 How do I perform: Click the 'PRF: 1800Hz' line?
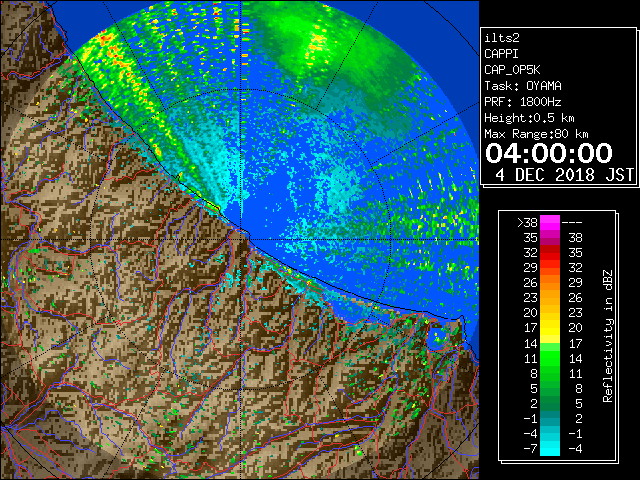pyautogui.click(x=523, y=102)
